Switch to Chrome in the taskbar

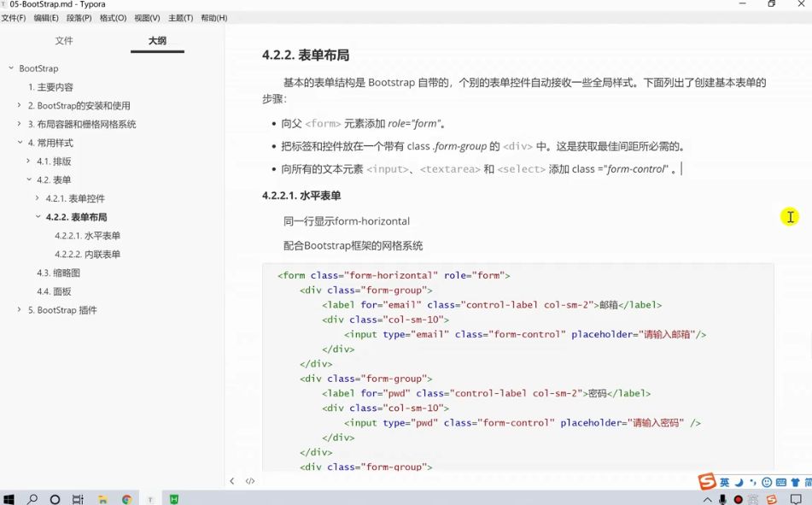(x=127, y=499)
